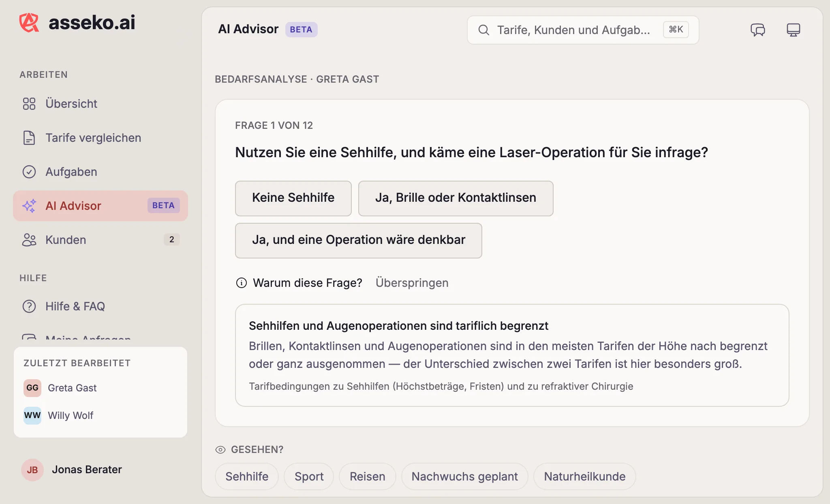Viewport: 830px width, 504px height.
Task: Click the Hilfe & FAQ question mark icon
Action: click(29, 306)
